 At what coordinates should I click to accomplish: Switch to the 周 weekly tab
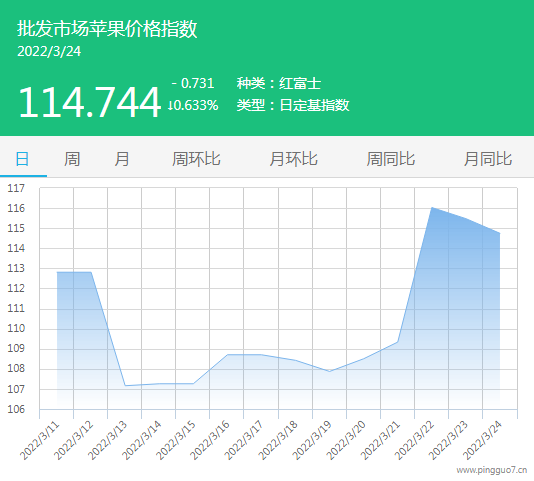(72, 159)
